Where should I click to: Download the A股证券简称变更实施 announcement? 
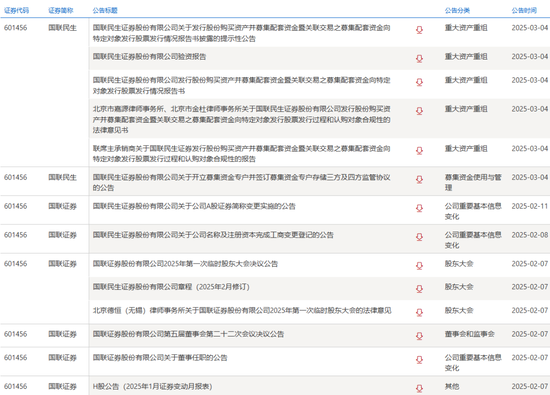click(x=419, y=208)
